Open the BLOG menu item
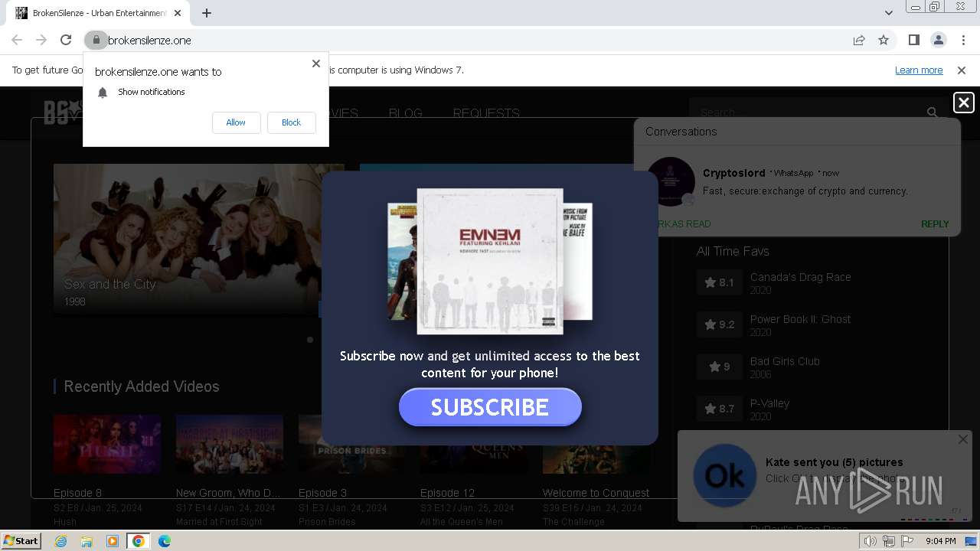The image size is (980, 551). point(405,113)
